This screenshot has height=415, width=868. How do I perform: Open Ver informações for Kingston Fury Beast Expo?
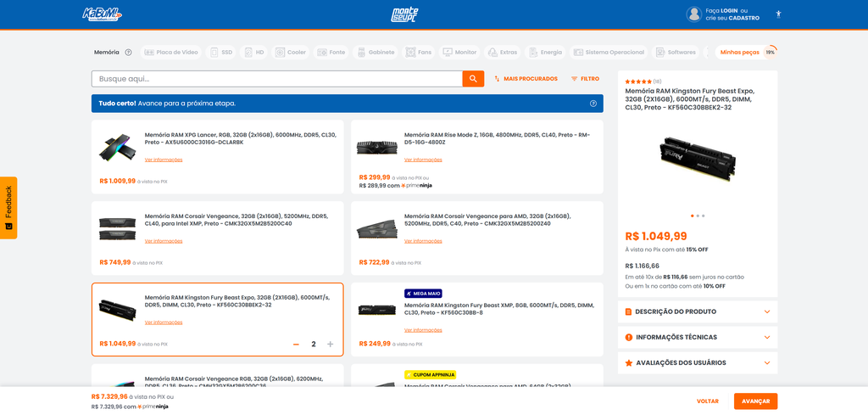click(164, 322)
